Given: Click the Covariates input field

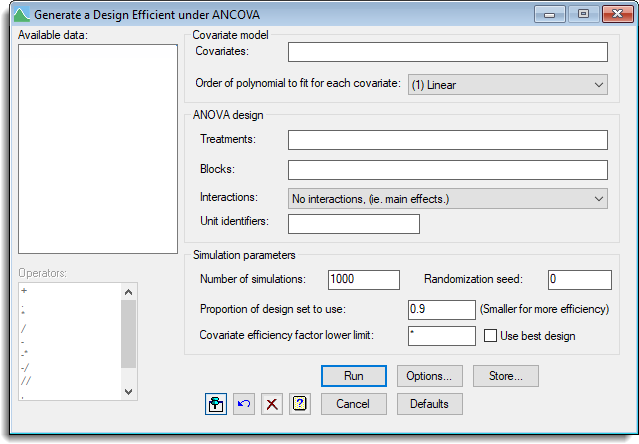Looking at the screenshot, I should tap(447, 52).
